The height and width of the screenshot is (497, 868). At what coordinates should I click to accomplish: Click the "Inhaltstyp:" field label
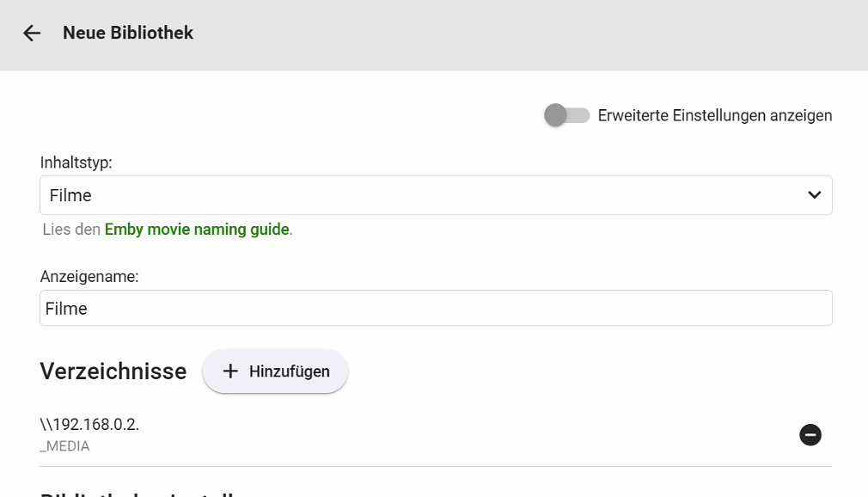tap(76, 162)
